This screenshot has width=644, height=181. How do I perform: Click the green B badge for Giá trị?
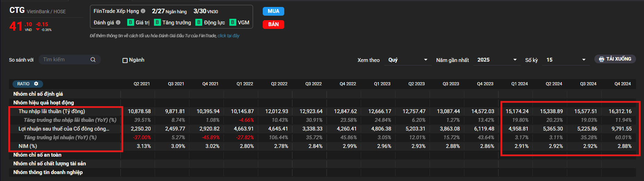click(x=131, y=22)
